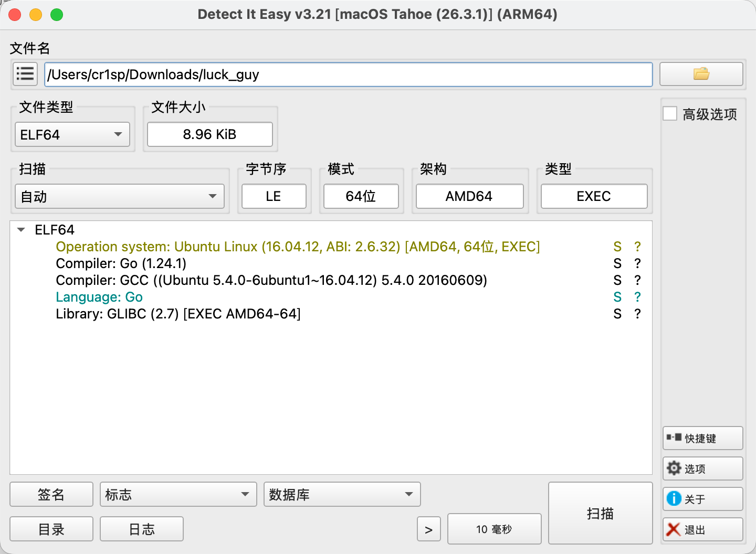Click the 日志 log button
The image size is (756, 554).
(142, 529)
